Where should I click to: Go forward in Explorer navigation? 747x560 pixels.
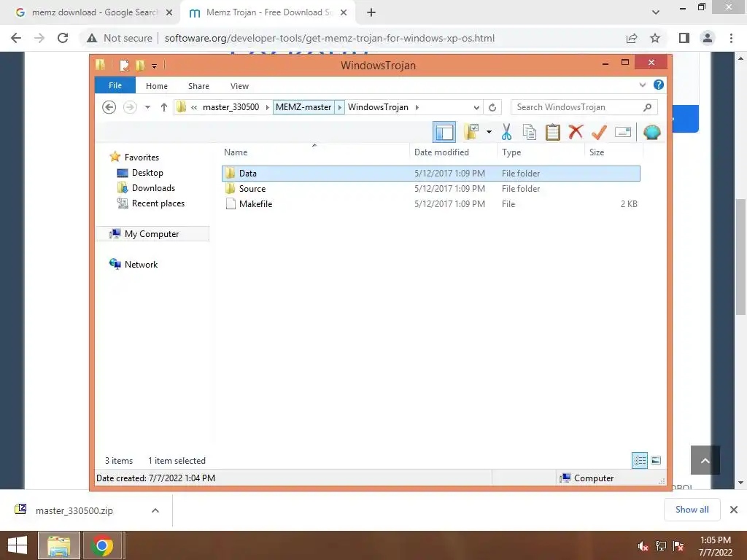coord(130,107)
